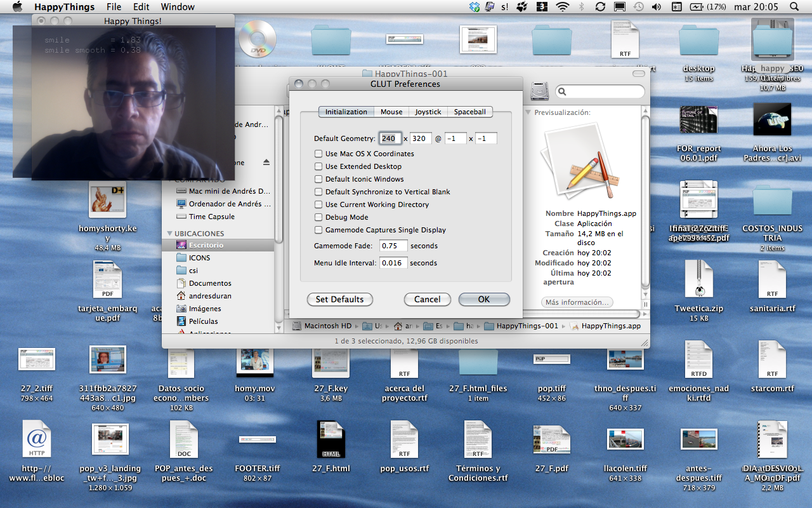Enable Use Mac OS X Coordinates checkbox
Viewport: 812px width, 508px height.
(x=318, y=154)
